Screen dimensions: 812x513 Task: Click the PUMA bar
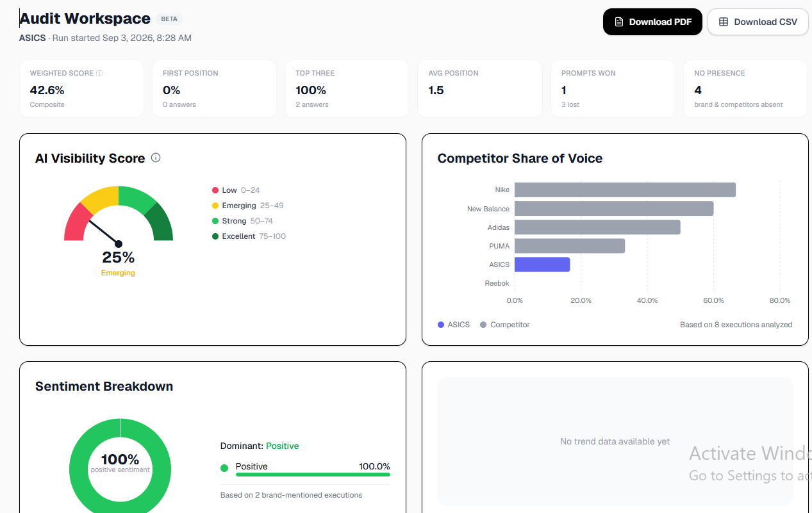click(570, 246)
